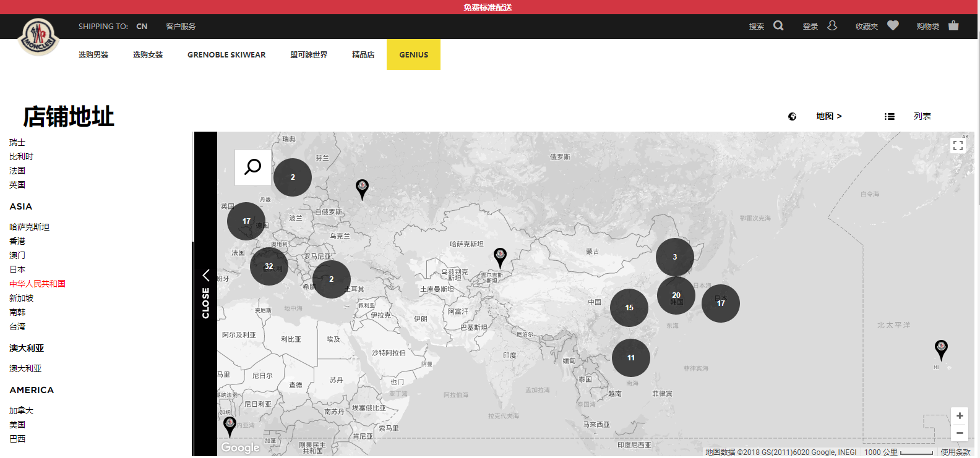
Task: Click the user login icon
Action: pos(832,26)
